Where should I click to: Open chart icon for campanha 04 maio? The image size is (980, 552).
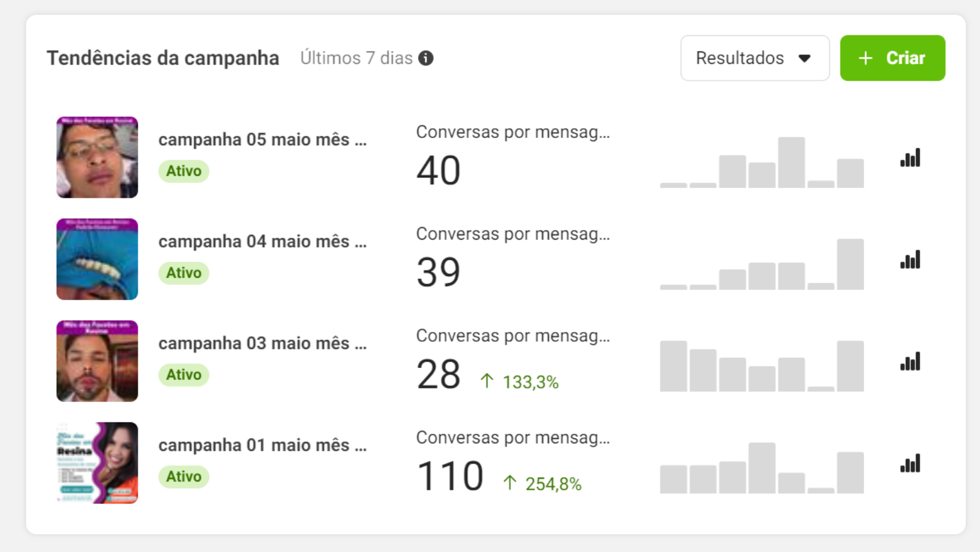910,260
